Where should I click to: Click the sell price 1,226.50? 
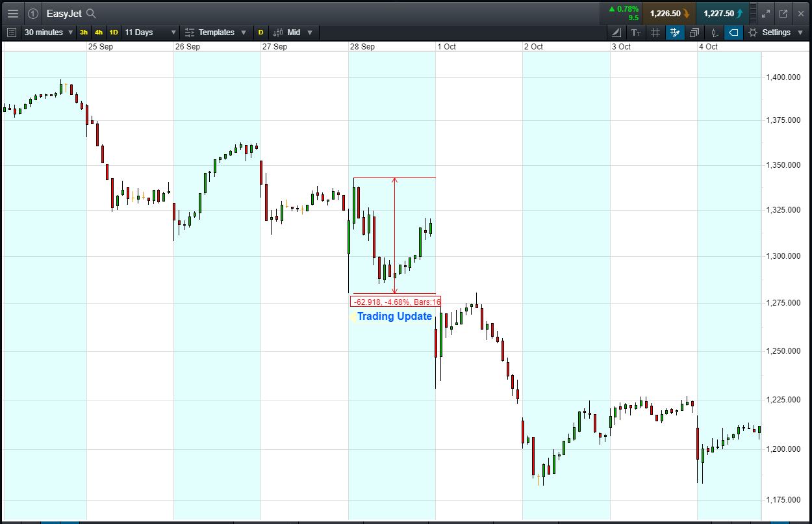pos(668,13)
